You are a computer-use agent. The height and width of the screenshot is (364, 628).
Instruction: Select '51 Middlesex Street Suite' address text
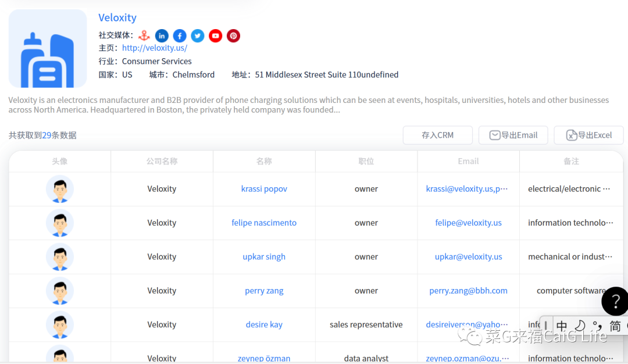coord(301,75)
